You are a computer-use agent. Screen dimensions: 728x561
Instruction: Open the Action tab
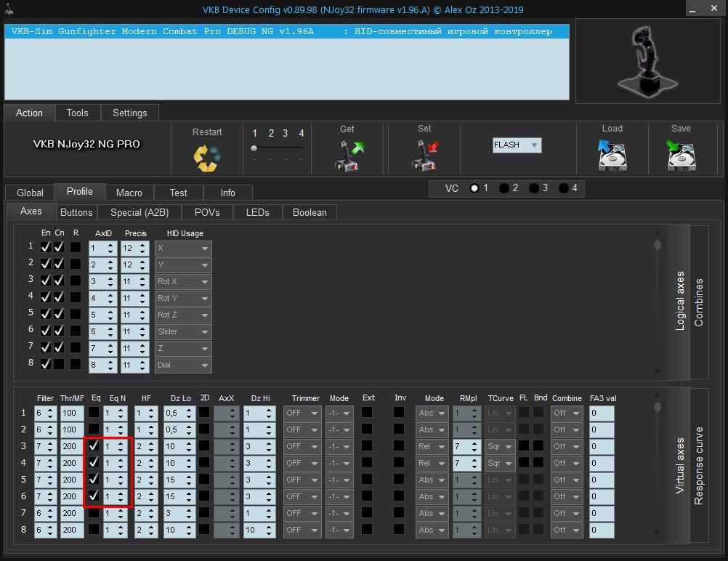(x=29, y=113)
